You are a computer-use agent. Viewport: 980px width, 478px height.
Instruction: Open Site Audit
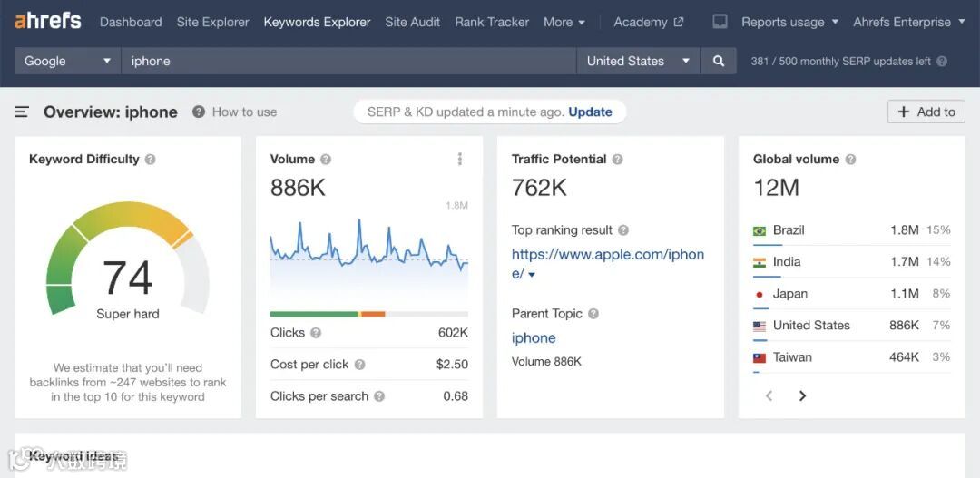pyautogui.click(x=413, y=22)
